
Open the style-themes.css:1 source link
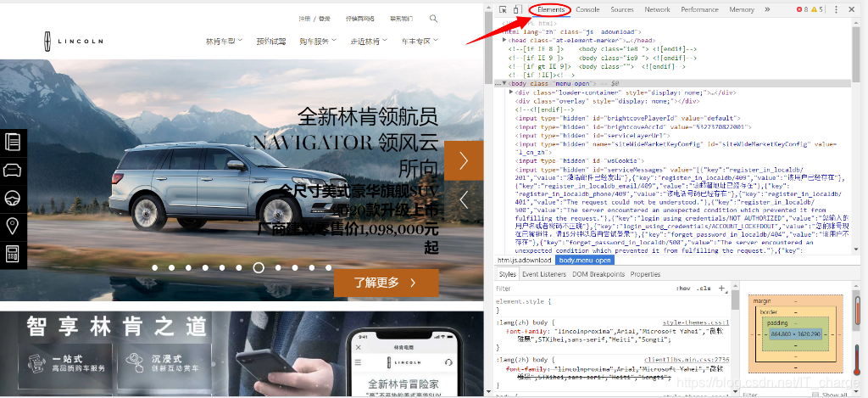click(x=696, y=322)
